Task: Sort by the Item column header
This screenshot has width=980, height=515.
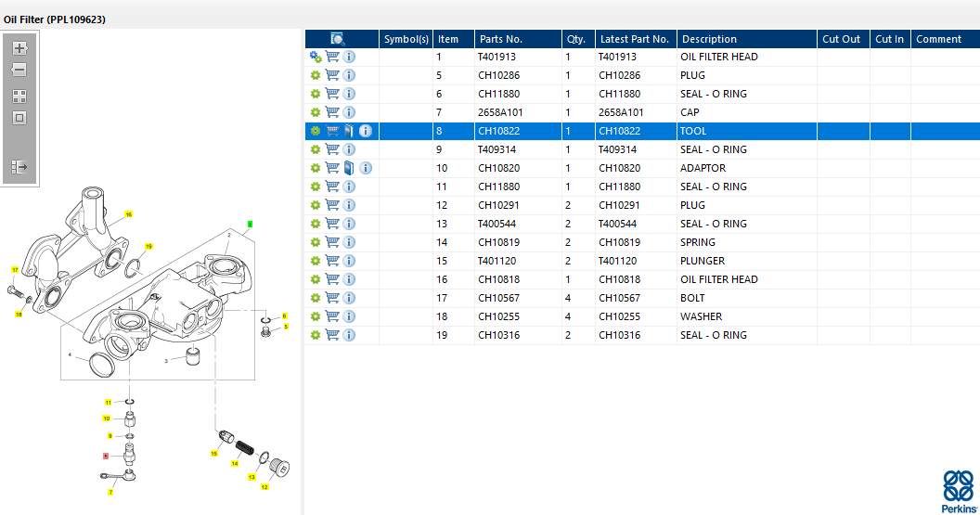Action: pyautogui.click(x=454, y=39)
